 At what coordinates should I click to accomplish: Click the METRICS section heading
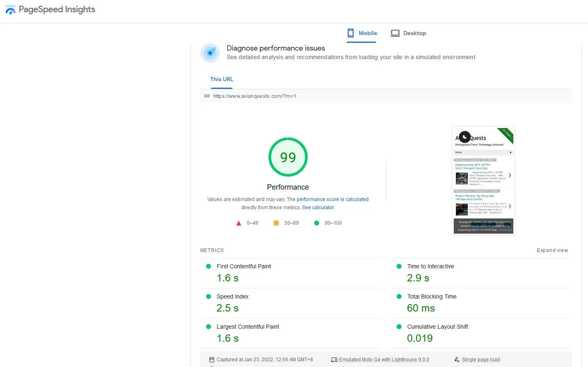(212, 250)
